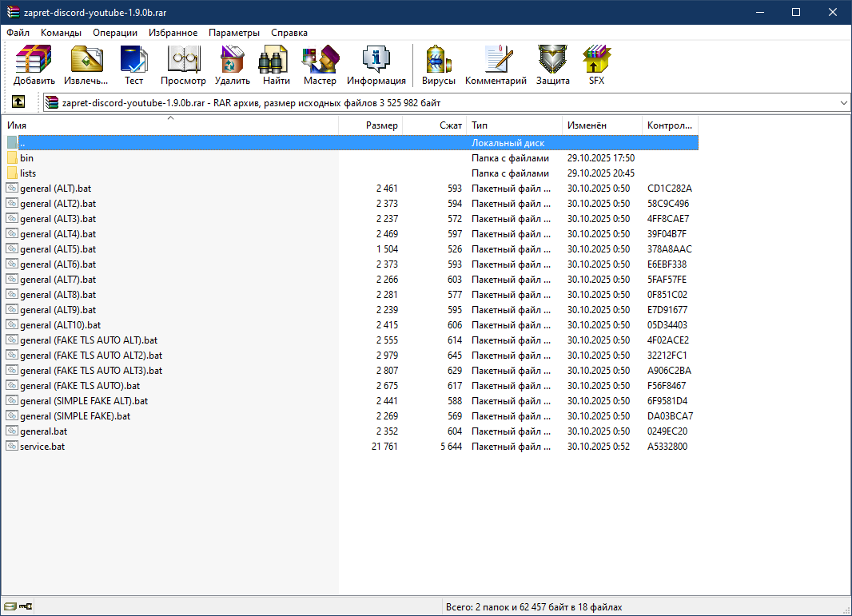Click status bar total files summary
Screen dimensions: 852x616
[x=534, y=606]
